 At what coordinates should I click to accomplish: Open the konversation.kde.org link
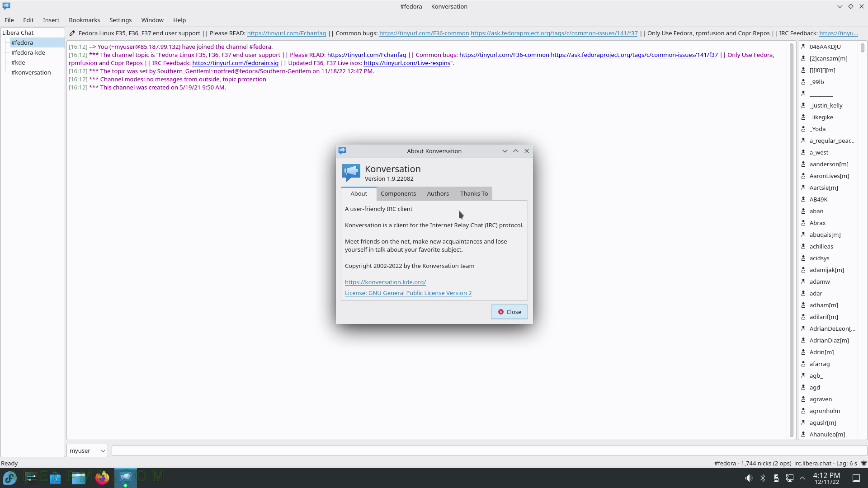coord(385,282)
